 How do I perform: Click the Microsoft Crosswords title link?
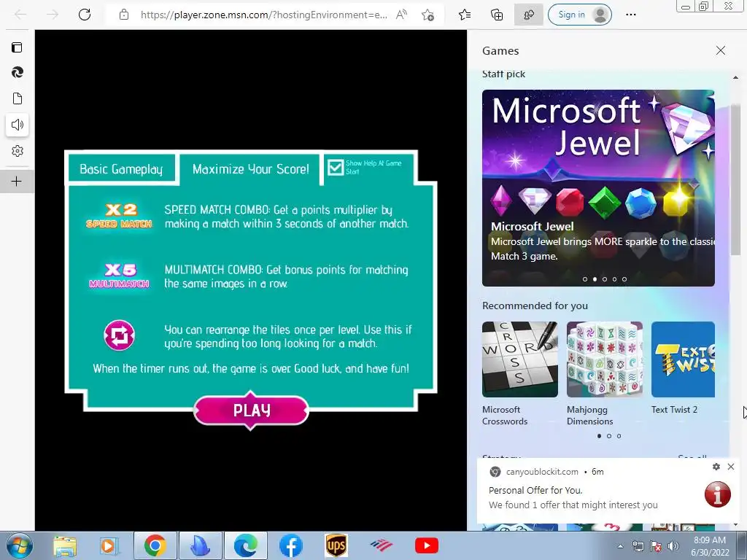[x=505, y=415]
